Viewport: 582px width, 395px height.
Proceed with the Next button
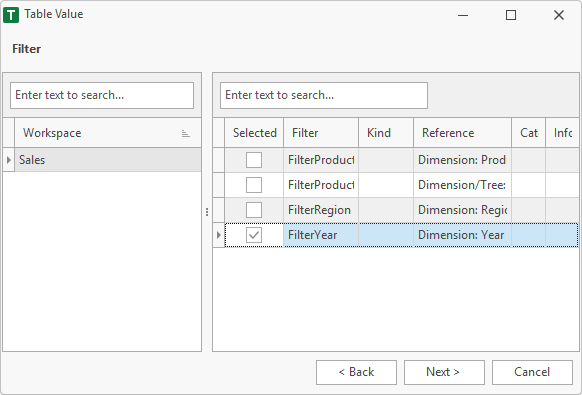coord(444,372)
